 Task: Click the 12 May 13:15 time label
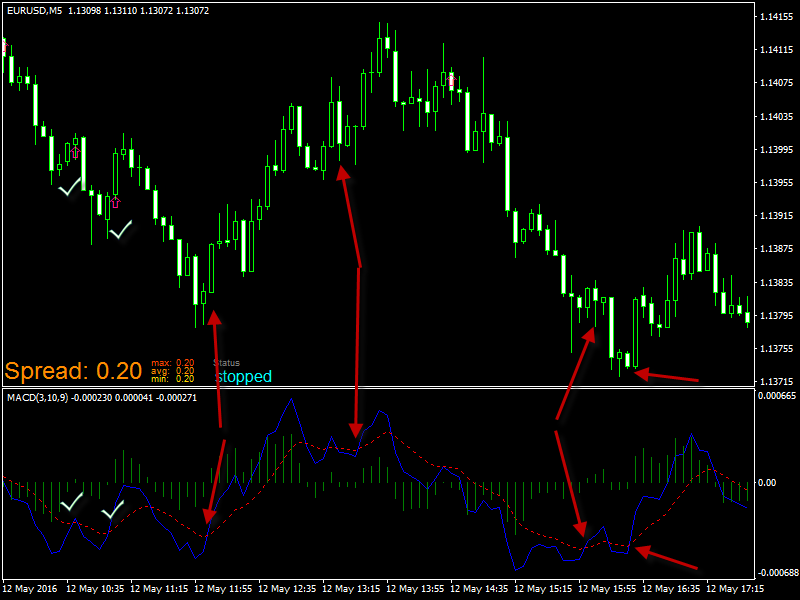[x=352, y=589]
